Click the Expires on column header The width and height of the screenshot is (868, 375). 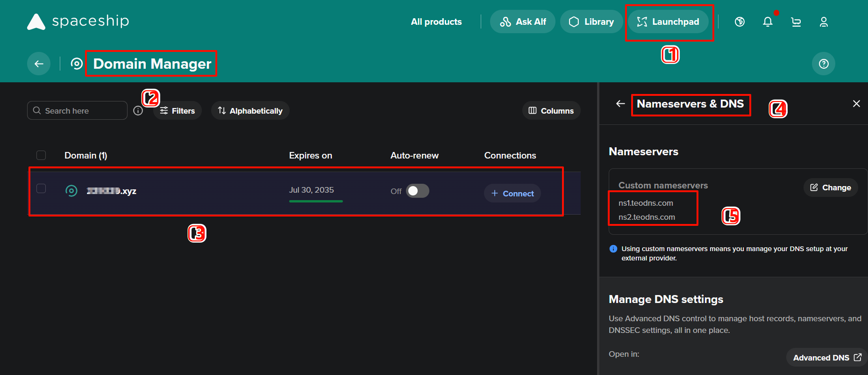coord(311,155)
